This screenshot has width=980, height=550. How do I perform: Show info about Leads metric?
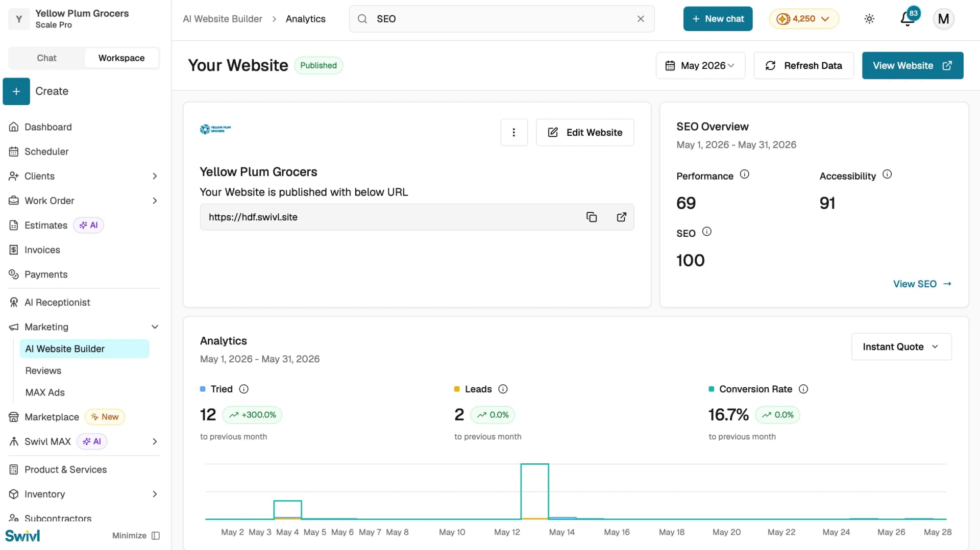503,389
